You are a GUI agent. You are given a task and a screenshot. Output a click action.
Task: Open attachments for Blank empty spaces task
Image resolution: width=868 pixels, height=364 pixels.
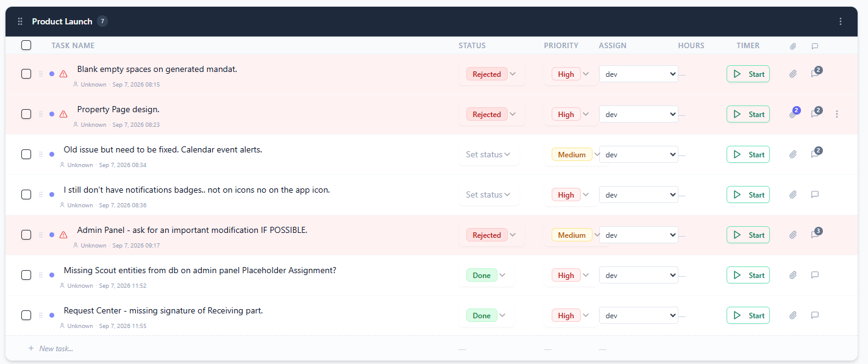[x=793, y=74]
